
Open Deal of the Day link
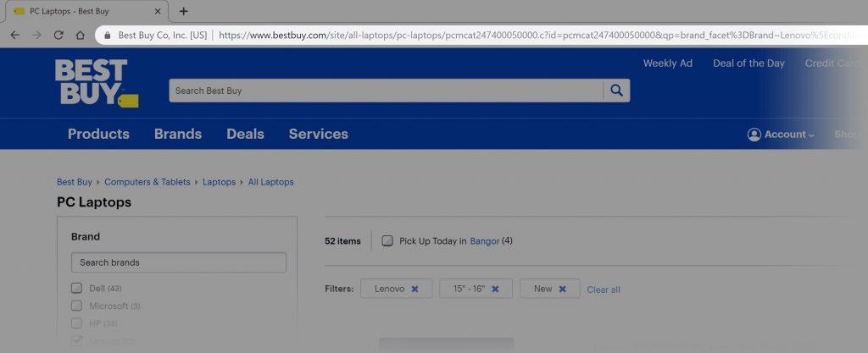748,63
